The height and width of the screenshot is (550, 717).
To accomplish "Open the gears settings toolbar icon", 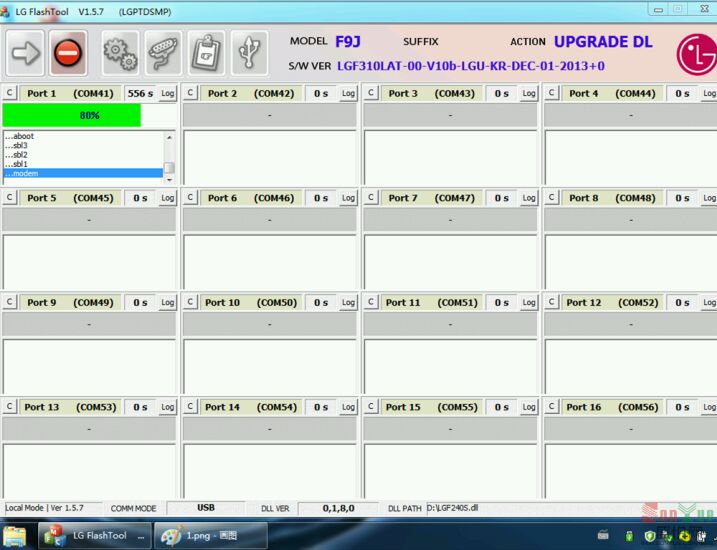I will click(x=120, y=53).
